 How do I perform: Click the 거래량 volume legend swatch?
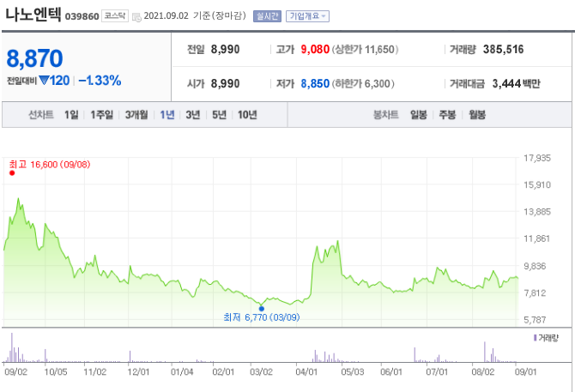point(535,338)
